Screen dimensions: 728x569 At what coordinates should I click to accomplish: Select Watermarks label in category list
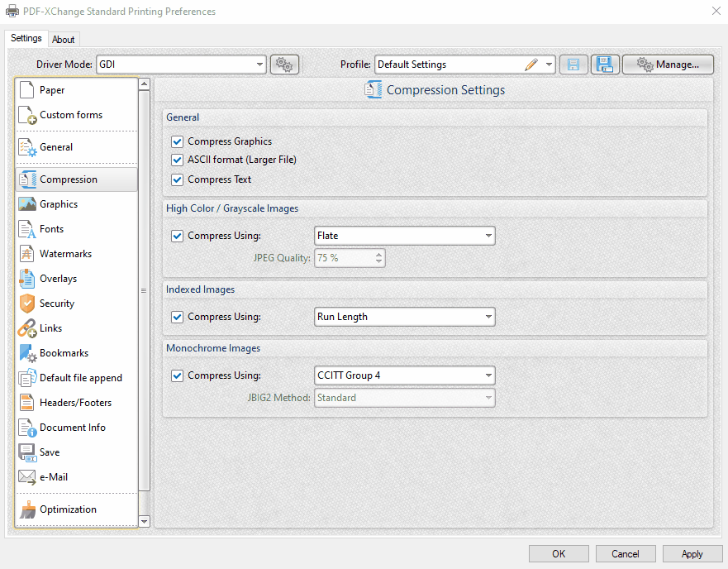[65, 254]
